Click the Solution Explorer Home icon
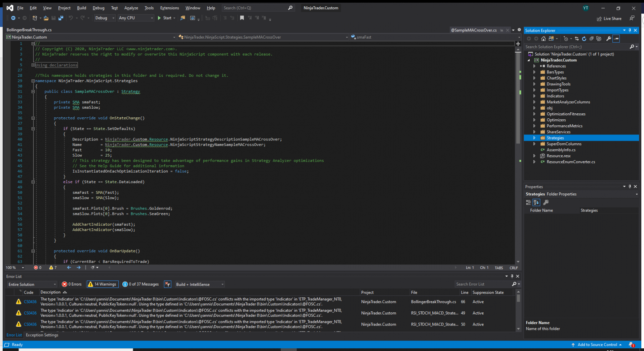The image size is (644, 351). click(543, 39)
